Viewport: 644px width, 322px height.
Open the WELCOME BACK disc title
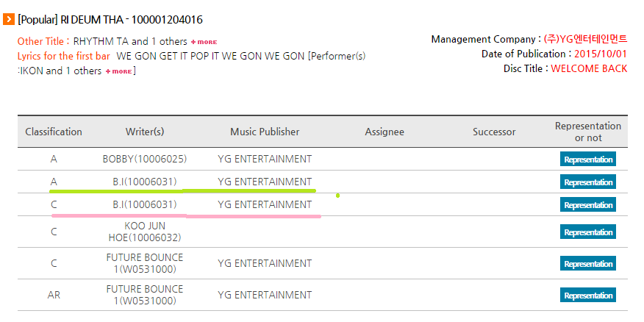coord(589,68)
